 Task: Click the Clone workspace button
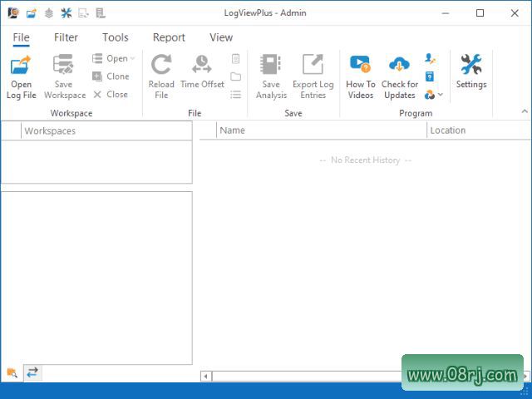[111, 76]
